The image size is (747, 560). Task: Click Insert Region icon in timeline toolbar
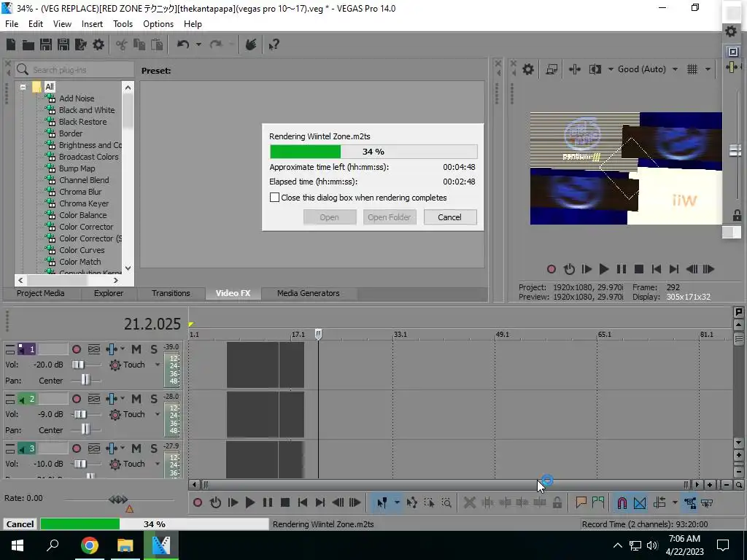click(598, 502)
